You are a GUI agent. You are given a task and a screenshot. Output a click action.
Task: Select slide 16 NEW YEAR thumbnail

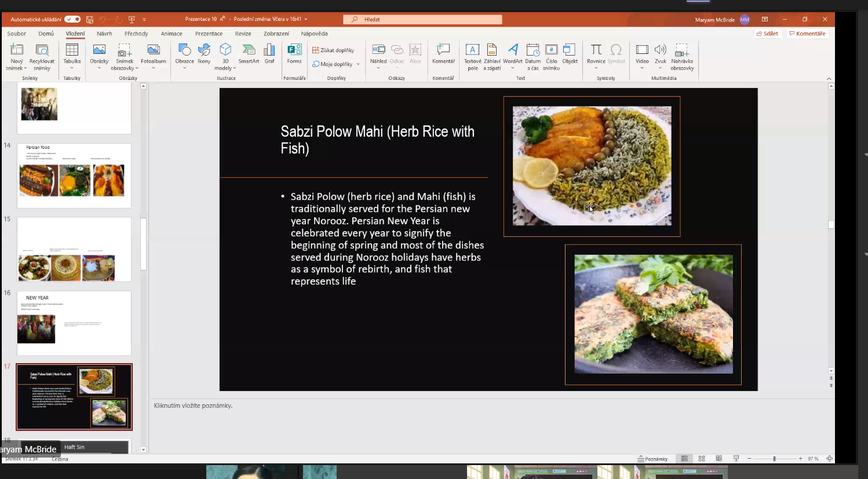(74, 323)
